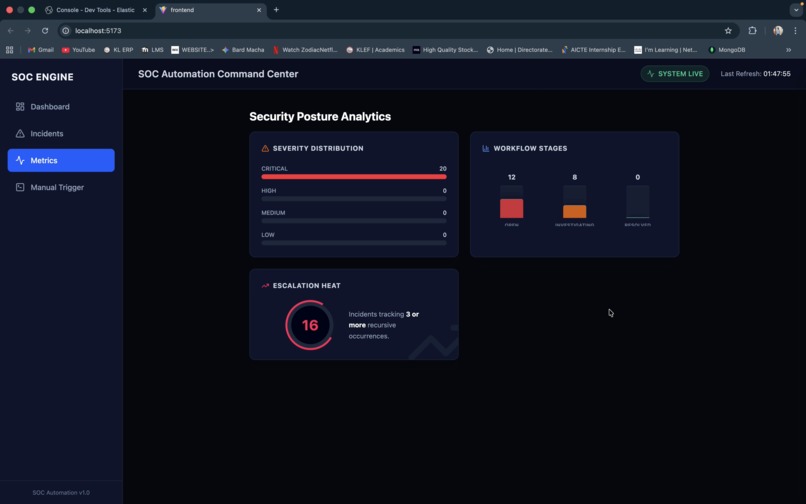Click the site information icon in address bar
This screenshot has width=806, height=504.
[65, 31]
